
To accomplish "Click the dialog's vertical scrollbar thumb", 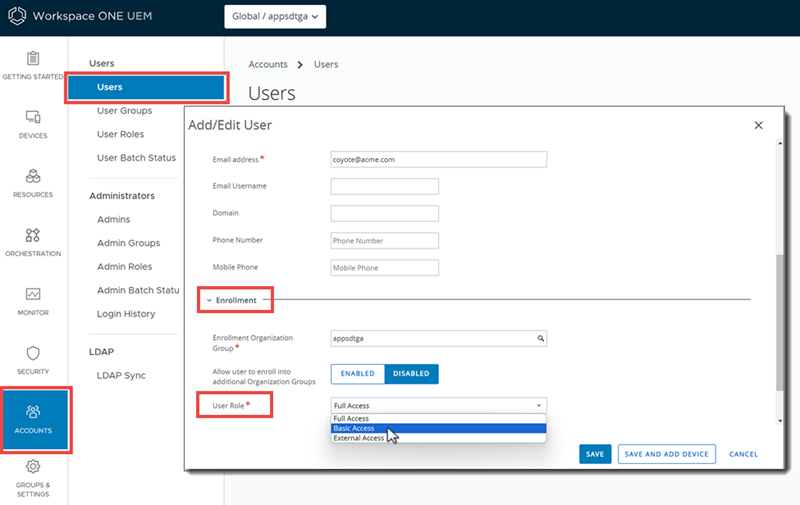I will pyautogui.click(x=780, y=323).
